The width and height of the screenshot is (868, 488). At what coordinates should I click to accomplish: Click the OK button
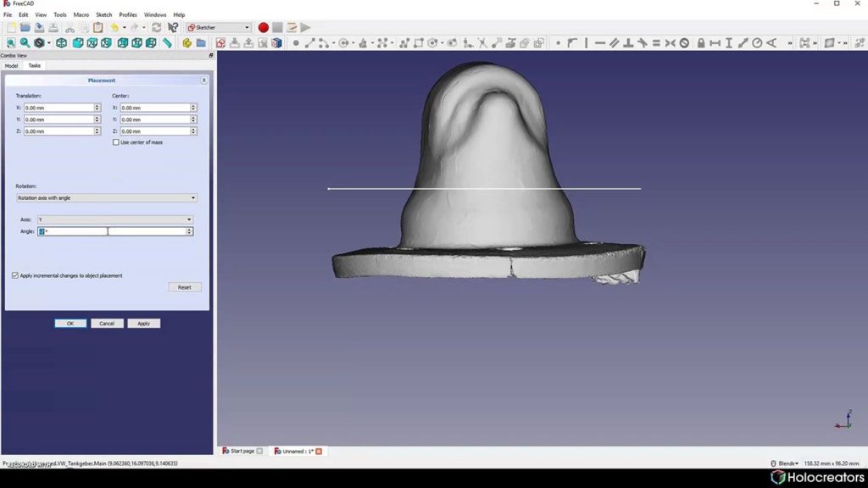point(70,324)
